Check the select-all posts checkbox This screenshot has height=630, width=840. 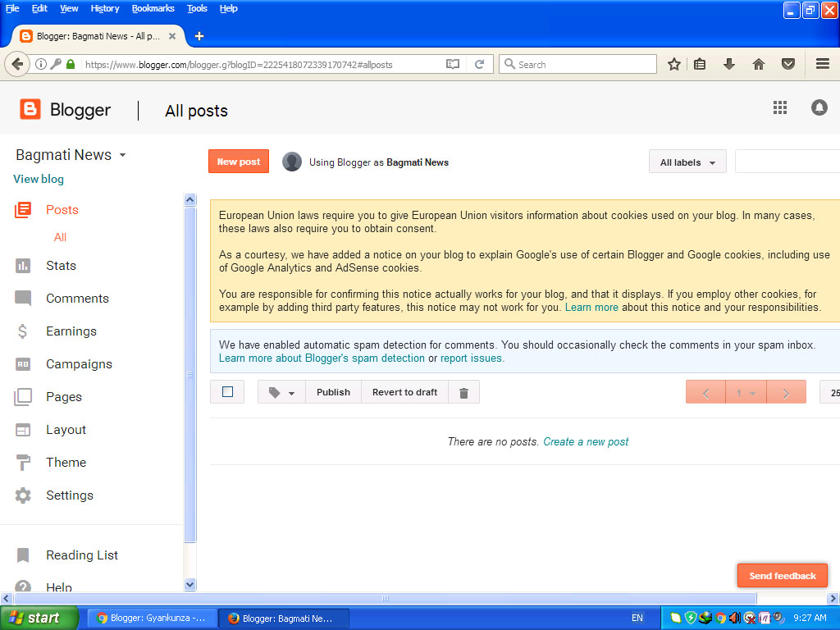(x=227, y=391)
